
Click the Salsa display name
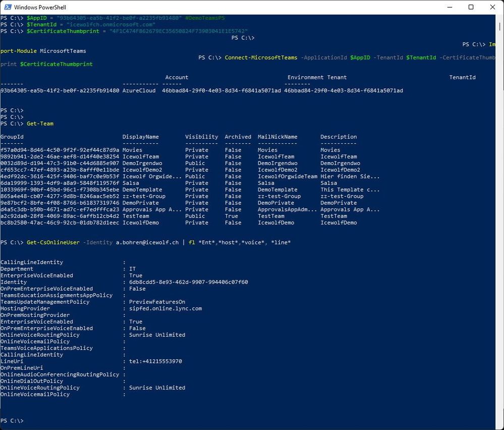pos(131,183)
